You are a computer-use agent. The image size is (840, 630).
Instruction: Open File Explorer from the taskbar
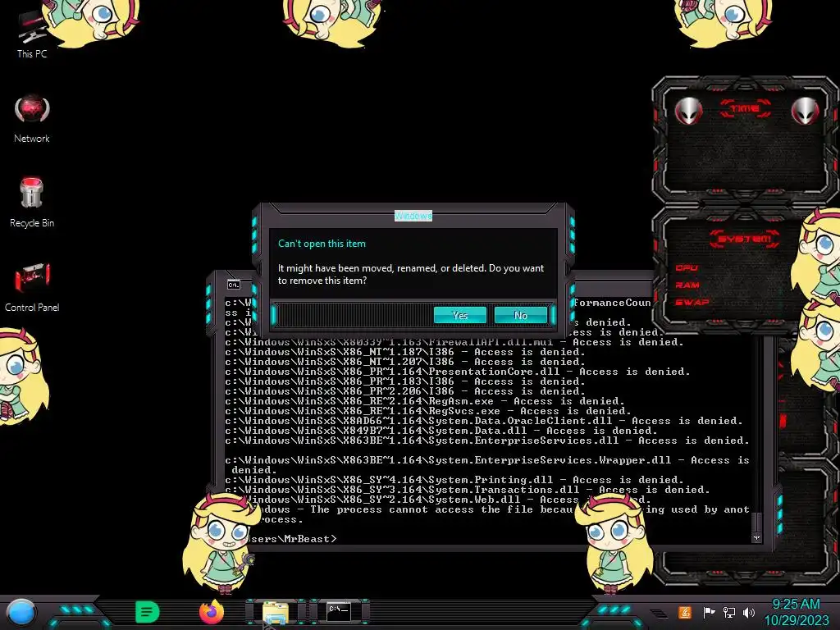pyautogui.click(x=276, y=612)
